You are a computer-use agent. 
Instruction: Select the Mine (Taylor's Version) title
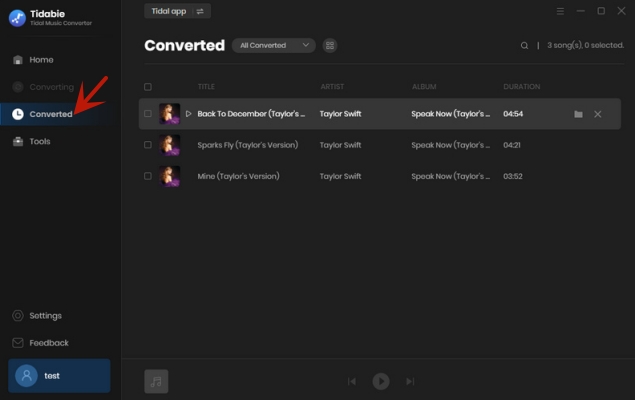239,176
